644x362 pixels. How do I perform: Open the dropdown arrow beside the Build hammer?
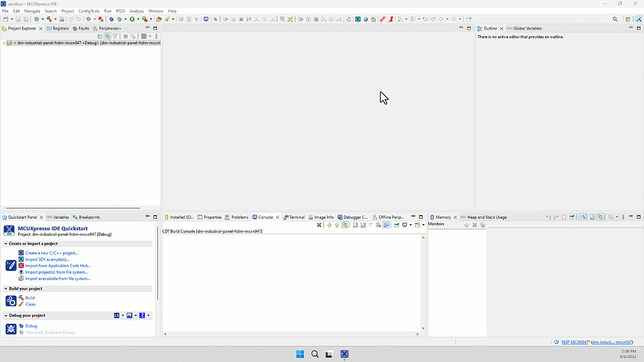coord(55,19)
